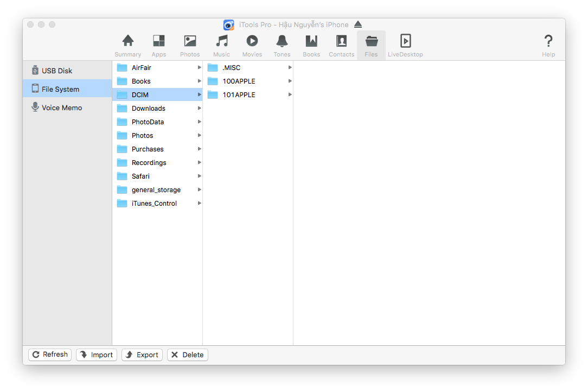Open the Summary panel
The image size is (588, 392).
tap(127, 45)
